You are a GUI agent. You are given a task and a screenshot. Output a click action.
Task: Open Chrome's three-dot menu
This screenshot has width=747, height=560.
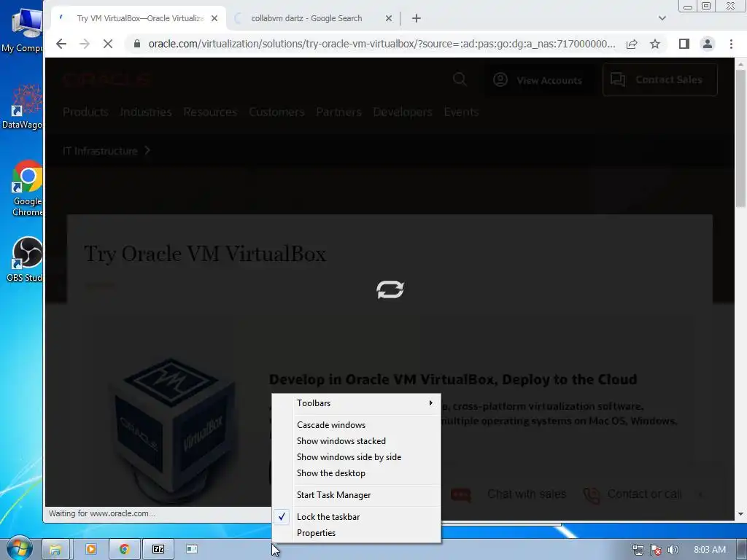[731, 44]
